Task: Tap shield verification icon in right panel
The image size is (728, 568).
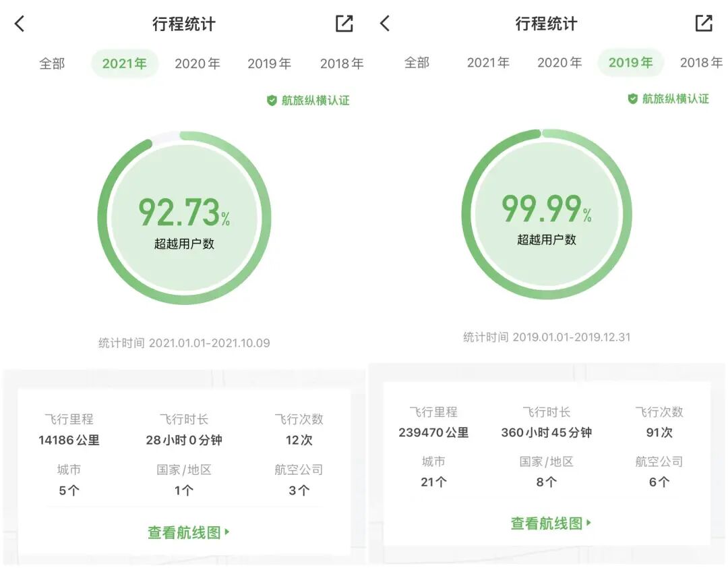Action: 632,98
